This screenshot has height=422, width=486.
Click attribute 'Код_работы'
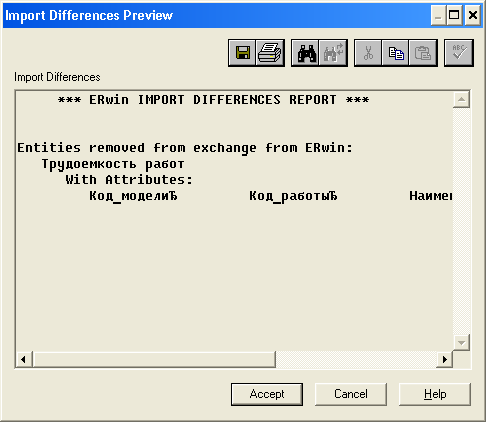(x=293, y=196)
